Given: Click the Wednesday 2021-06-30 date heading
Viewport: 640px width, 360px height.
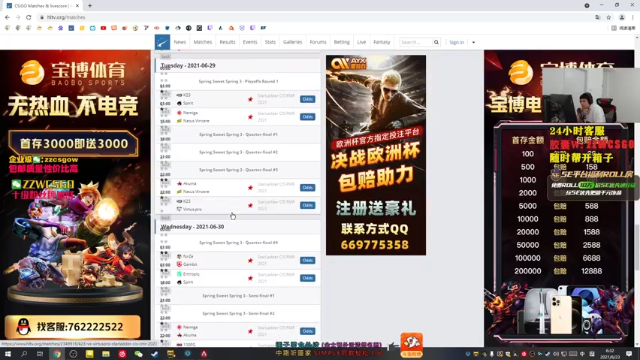Looking at the screenshot, I should pyautogui.click(x=192, y=227).
